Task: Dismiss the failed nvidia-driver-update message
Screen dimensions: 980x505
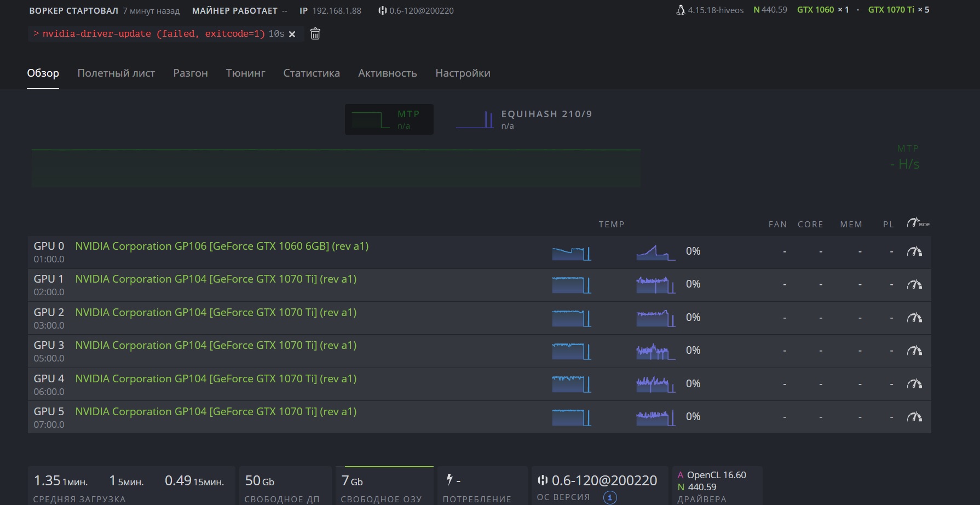Action: [292, 34]
